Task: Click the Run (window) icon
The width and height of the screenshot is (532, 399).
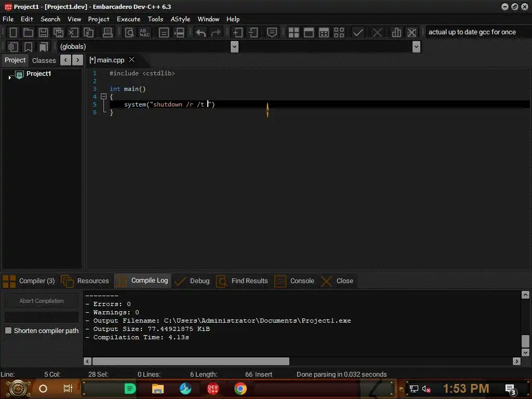Action: 309,33
